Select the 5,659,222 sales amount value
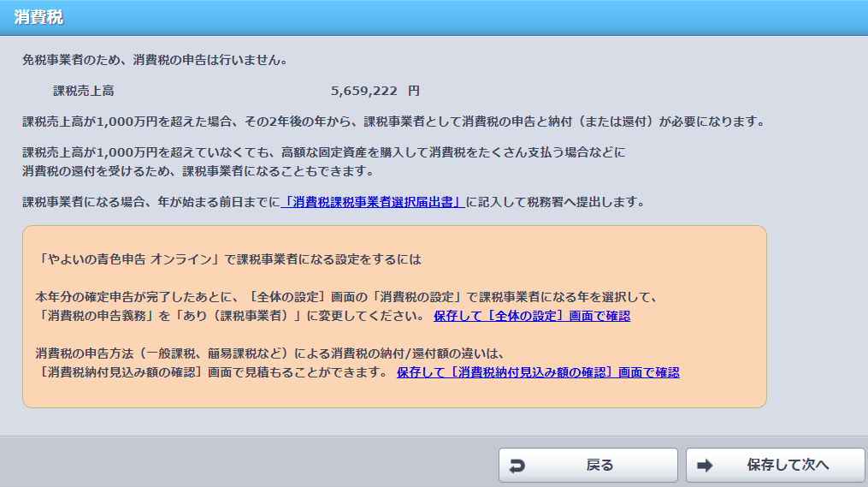This screenshot has height=487, width=868. click(x=363, y=91)
